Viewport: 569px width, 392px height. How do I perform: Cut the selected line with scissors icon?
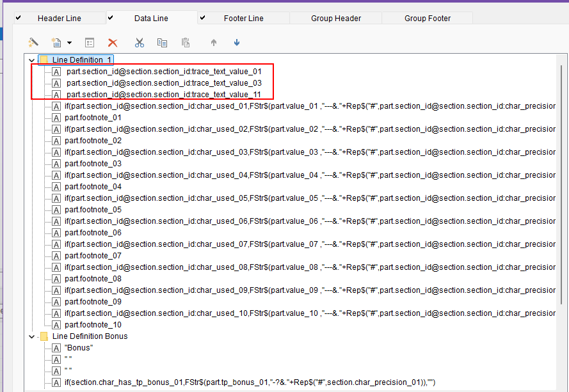140,42
